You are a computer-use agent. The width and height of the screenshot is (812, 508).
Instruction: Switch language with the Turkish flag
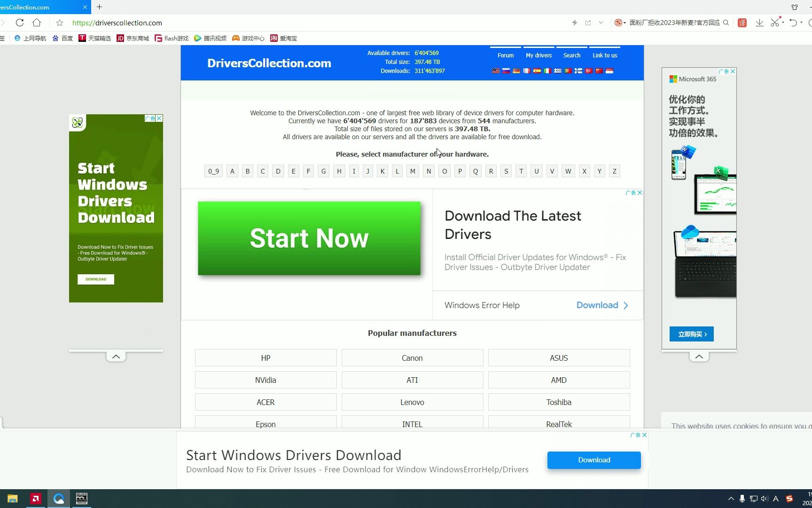(589, 71)
